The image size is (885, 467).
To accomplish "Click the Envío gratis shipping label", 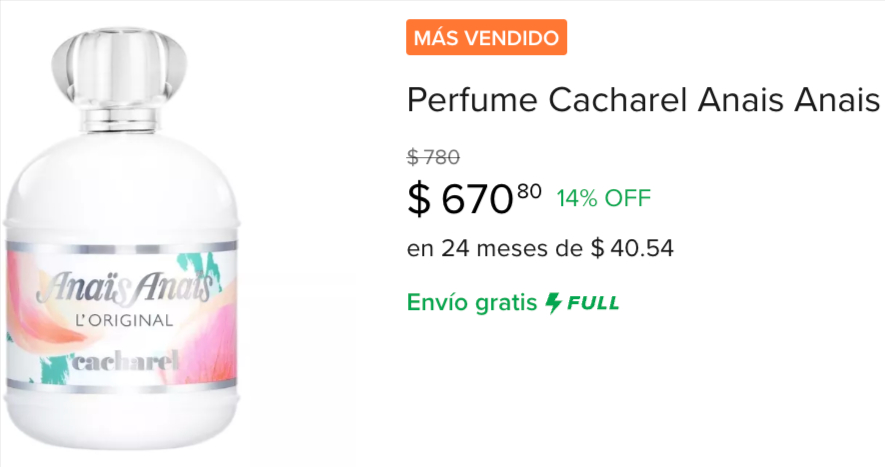I will point(472,303).
